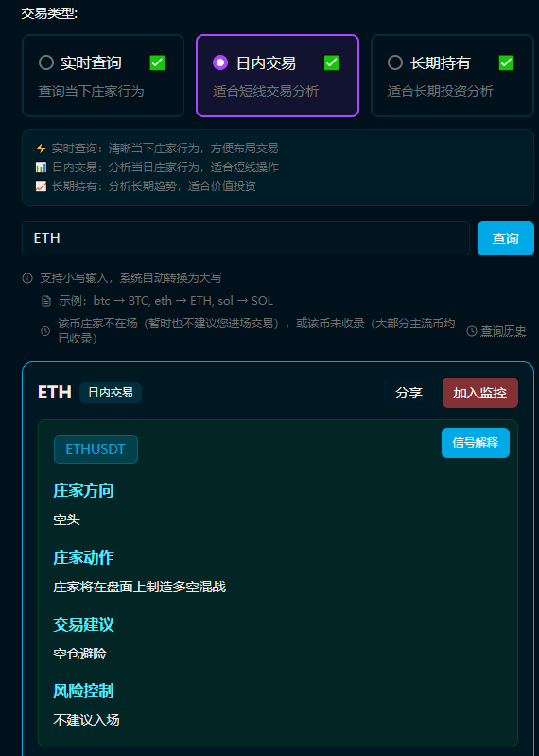Toggle the green checkbox in 实时查询 card
Screen dimensions: 539x756
[157, 62]
